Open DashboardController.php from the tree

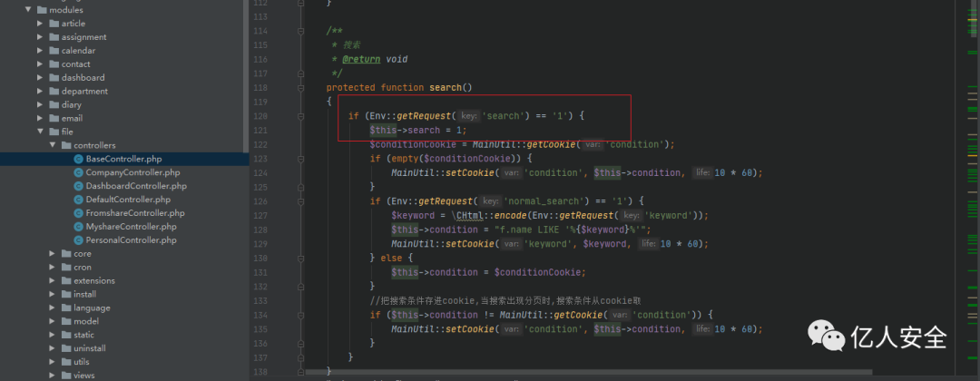click(136, 186)
